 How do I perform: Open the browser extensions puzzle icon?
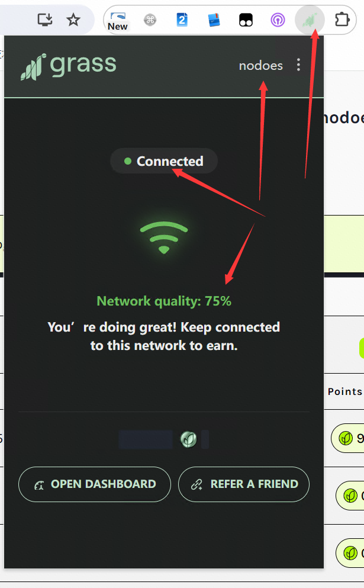coord(342,20)
